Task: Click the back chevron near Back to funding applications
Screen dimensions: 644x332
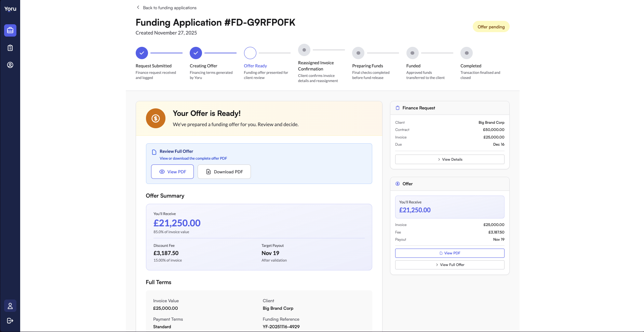Action: [x=138, y=7]
